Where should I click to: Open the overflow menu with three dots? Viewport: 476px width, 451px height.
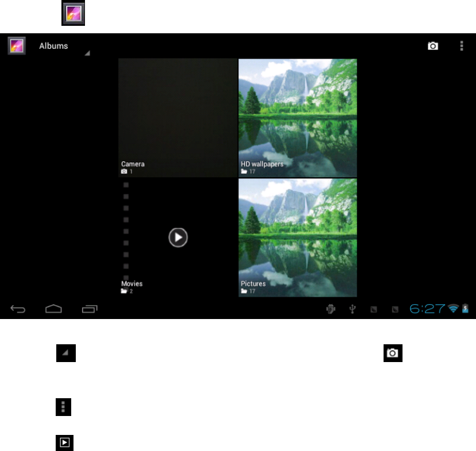(462, 46)
